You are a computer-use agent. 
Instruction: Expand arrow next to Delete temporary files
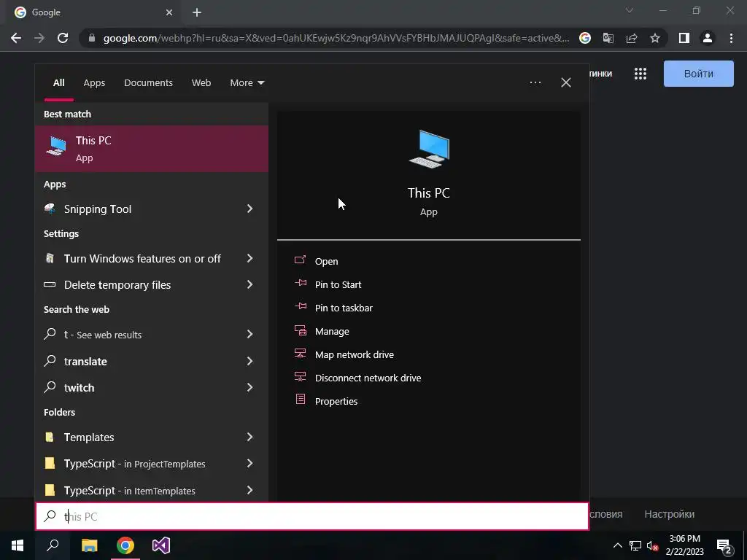[249, 284]
